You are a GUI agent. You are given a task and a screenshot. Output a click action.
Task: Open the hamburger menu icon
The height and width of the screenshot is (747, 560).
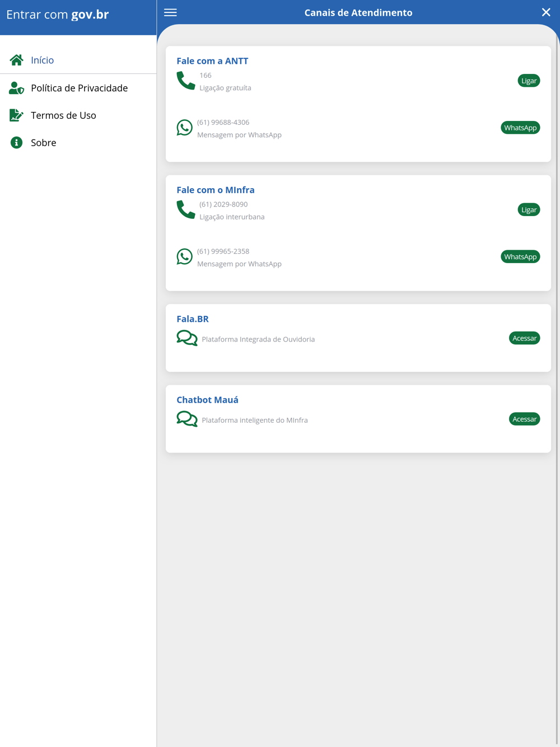(x=170, y=12)
